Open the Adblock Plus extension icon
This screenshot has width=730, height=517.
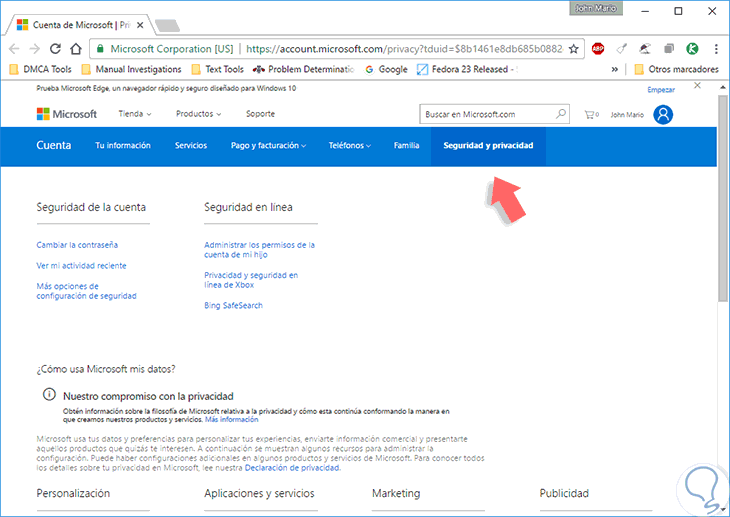click(598, 48)
